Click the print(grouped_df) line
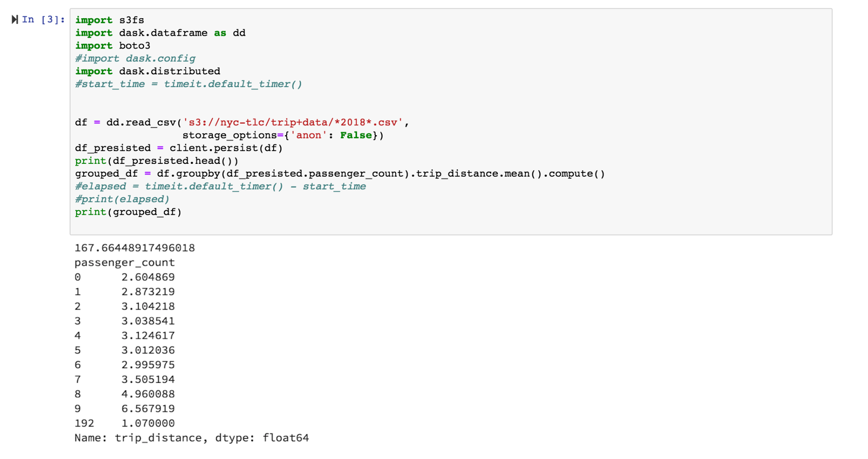The image size is (868, 459). [128, 212]
